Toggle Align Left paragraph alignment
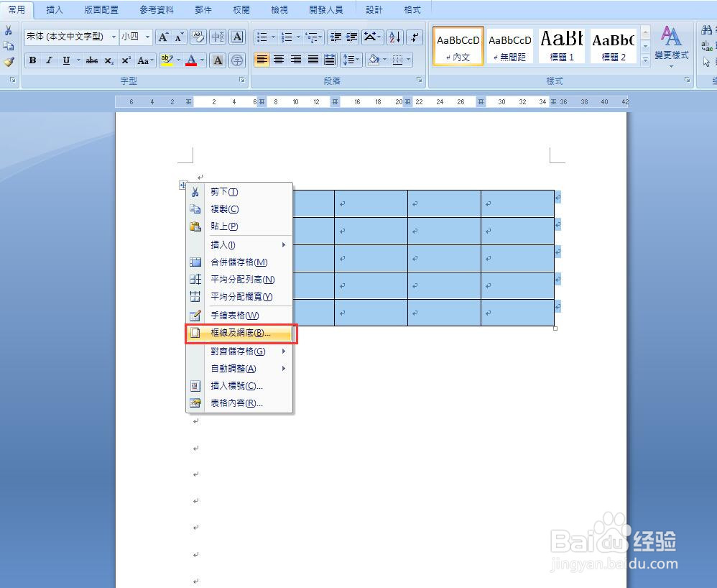The width and height of the screenshot is (717, 588). tap(262, 60)
